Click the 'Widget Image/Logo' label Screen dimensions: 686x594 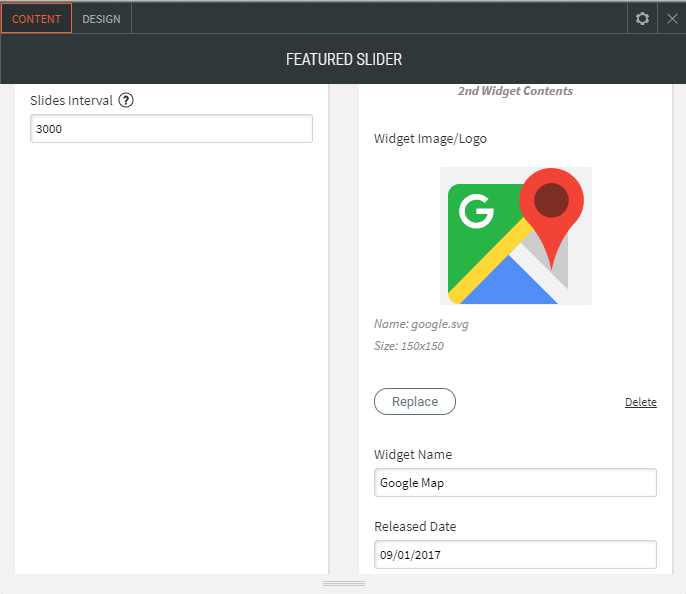pos(430,138)
